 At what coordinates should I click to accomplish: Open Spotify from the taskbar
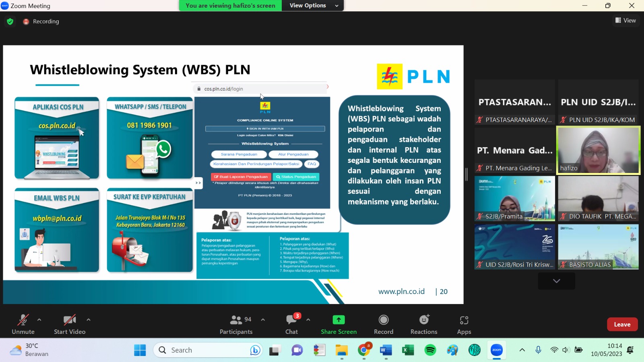tap(430, 350)
